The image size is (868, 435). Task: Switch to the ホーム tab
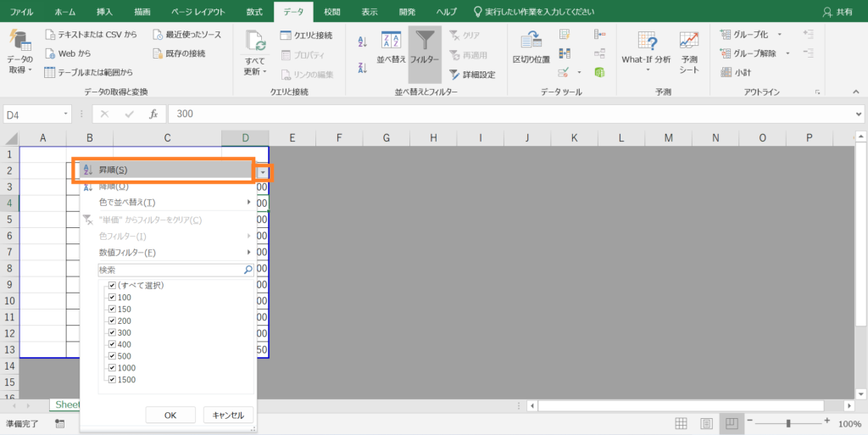click(x=65, y=12)
